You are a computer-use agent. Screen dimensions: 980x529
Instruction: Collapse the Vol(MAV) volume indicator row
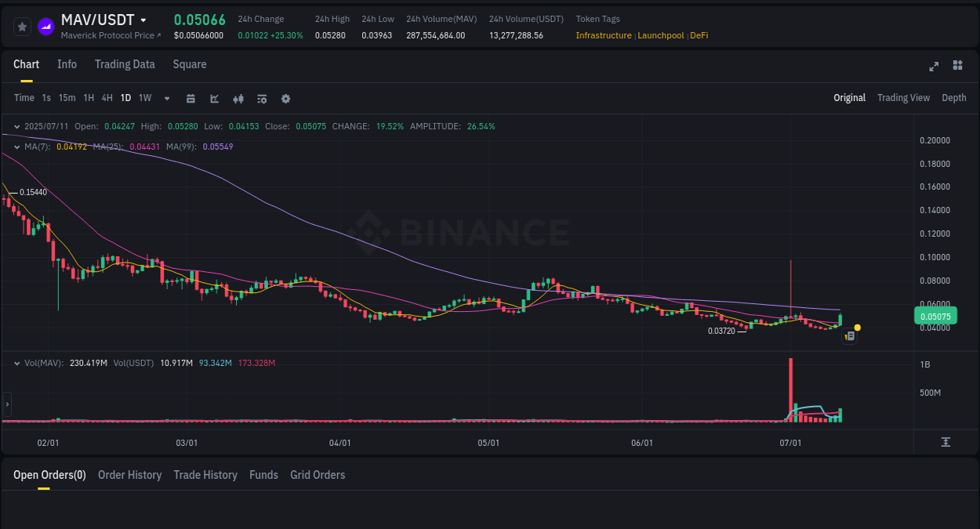coord(16,363)
